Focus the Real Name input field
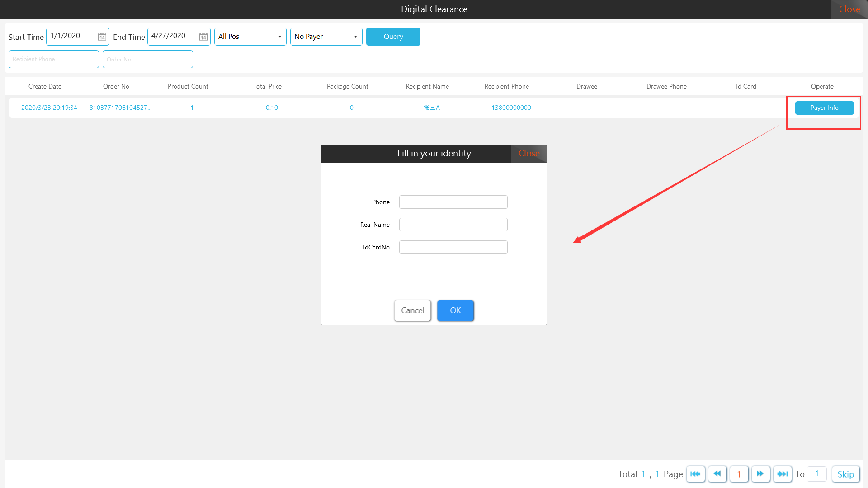Screen dimensions: 868x488 point(453,225)
